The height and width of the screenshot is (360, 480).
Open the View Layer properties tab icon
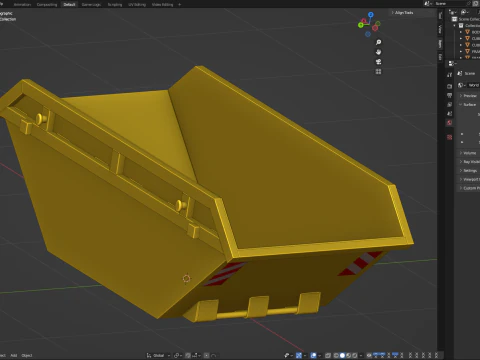tap(449, 104)
